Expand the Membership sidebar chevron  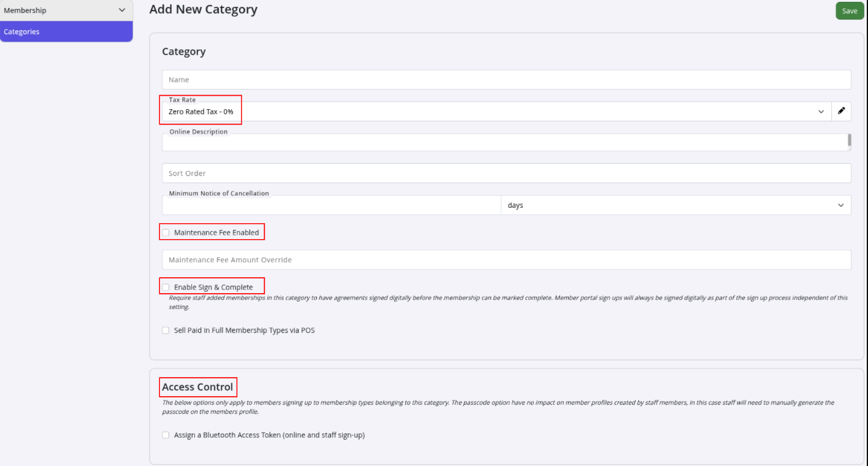point(121,10)
